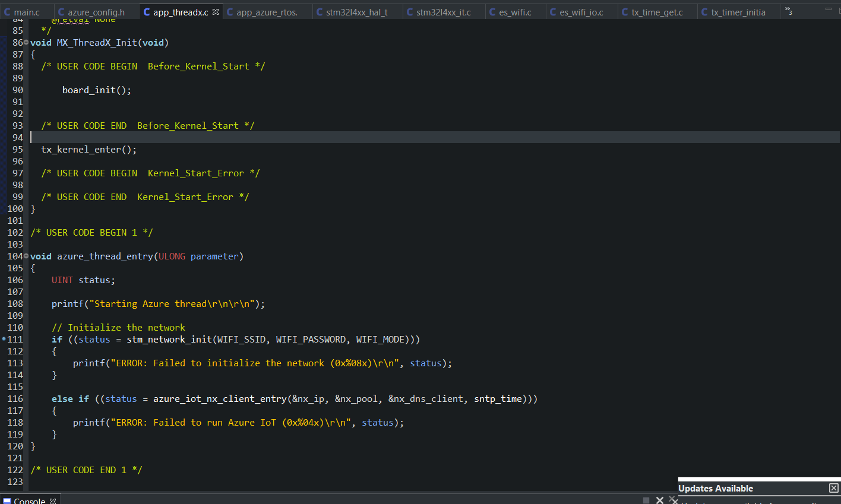Viewport: 841px width, 504px height.
Task: Click the Remove Launch X in Console toolbar
Action: [x=659, y=500]
